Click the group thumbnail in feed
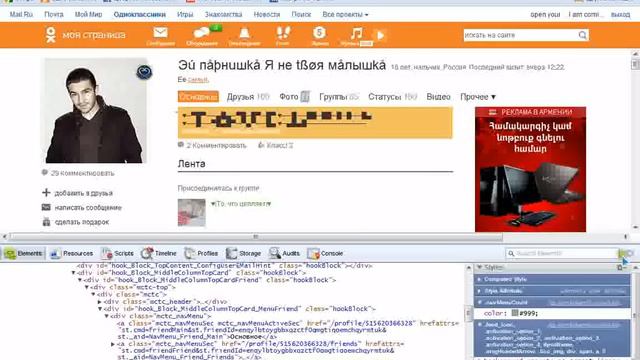 point(191,212)
